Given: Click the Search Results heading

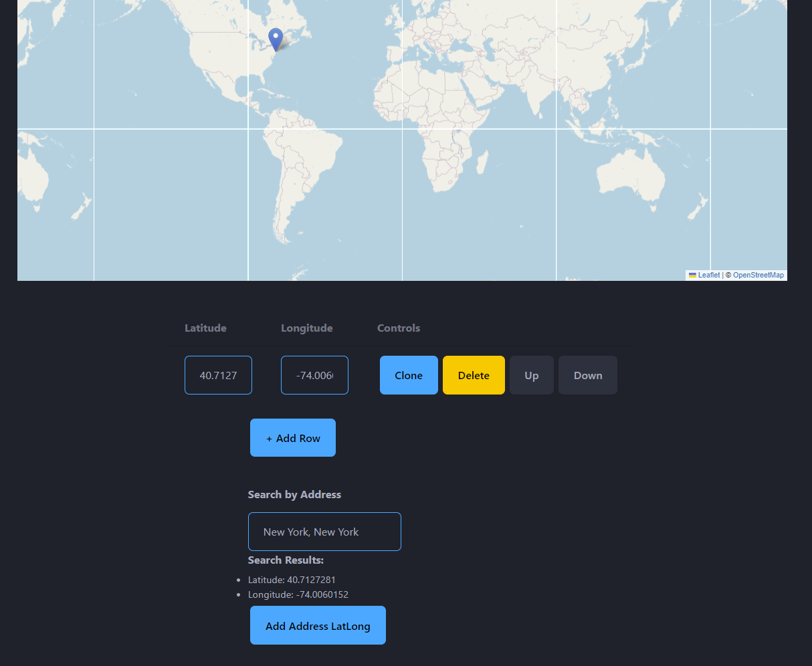Looking at the screenshot, I should tap(286, 560).
